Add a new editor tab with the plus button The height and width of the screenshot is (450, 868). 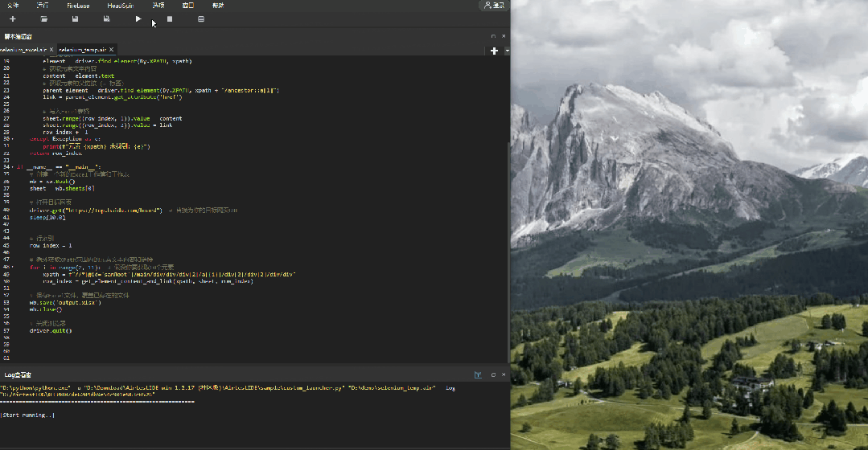click(x=495, y=51)
